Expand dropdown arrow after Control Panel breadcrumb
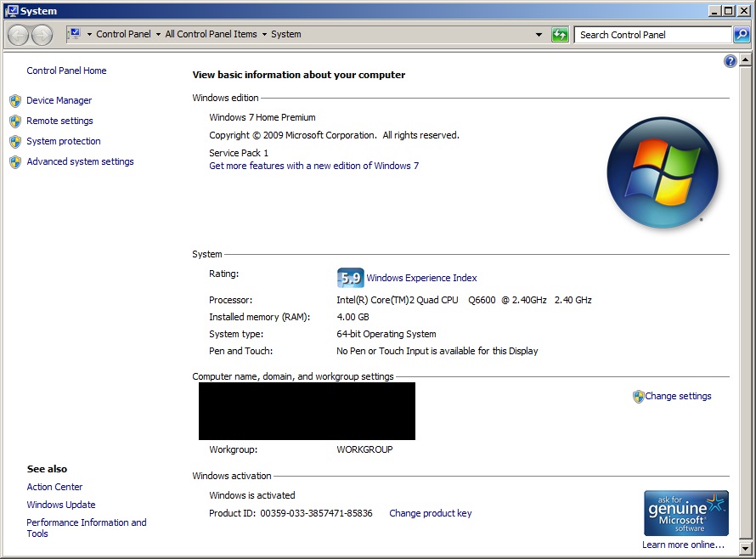The width and height of the screenshot is (756, 559). (x=158, y=34)
